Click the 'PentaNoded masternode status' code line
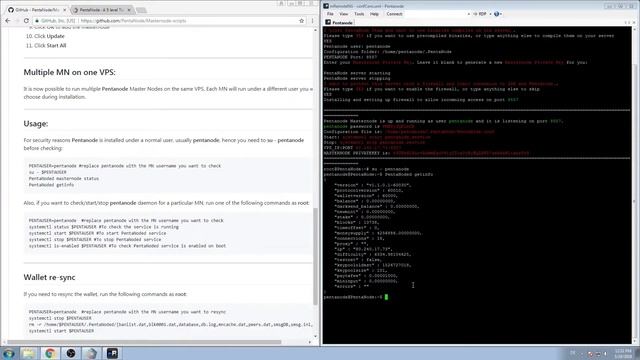The height and width of the screenshot is (360, 640). 64,179
